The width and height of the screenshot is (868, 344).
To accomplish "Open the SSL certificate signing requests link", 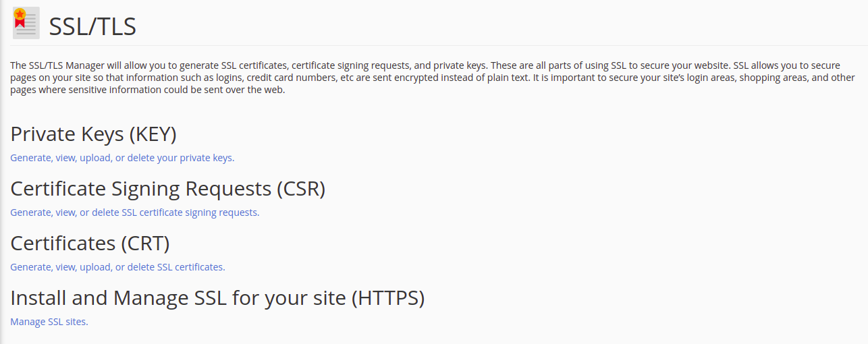I will tap(134, 212).
